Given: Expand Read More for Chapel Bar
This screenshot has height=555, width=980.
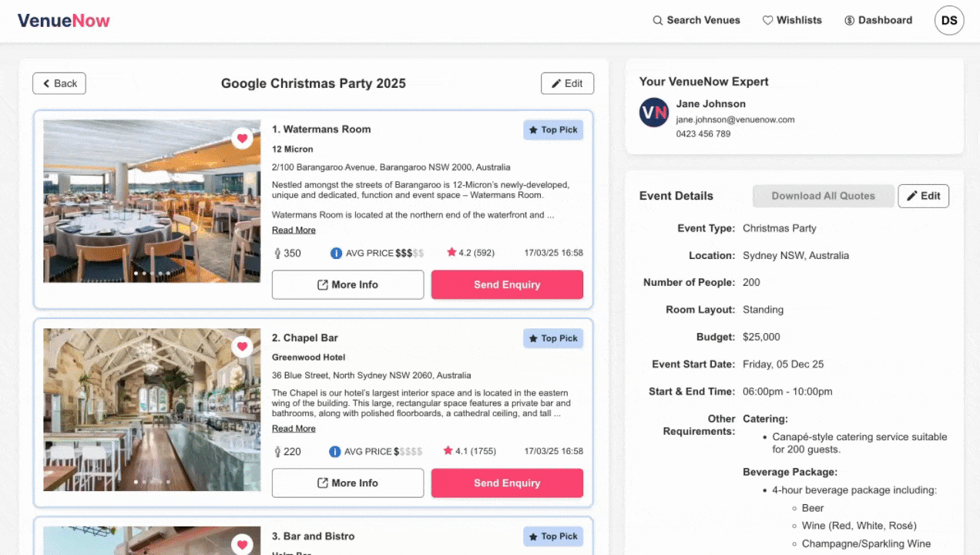Looking at the screenshot, I should [294, 429].
